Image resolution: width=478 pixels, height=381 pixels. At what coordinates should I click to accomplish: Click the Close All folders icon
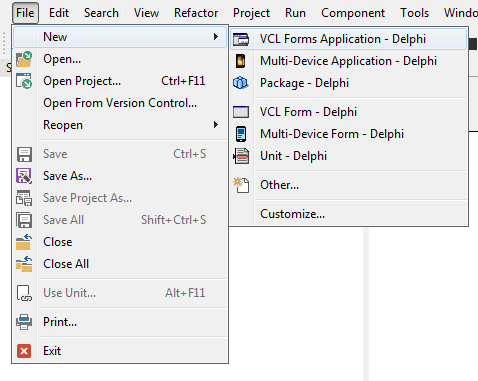[24, 264]
